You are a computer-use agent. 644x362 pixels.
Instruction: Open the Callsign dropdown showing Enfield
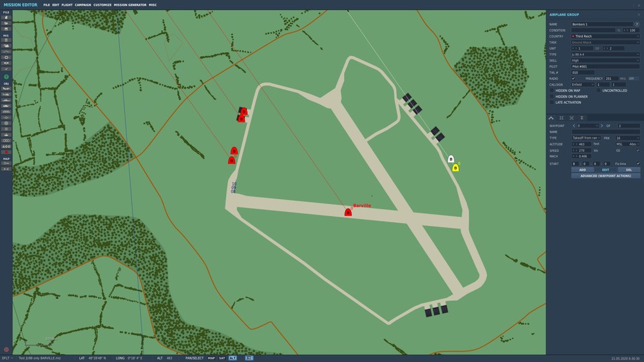coord(583,84)
